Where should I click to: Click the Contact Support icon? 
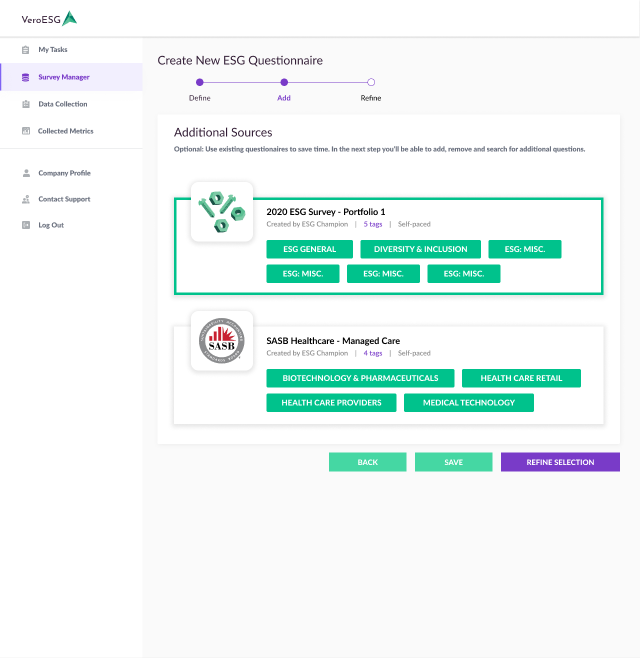pos(26,199)
